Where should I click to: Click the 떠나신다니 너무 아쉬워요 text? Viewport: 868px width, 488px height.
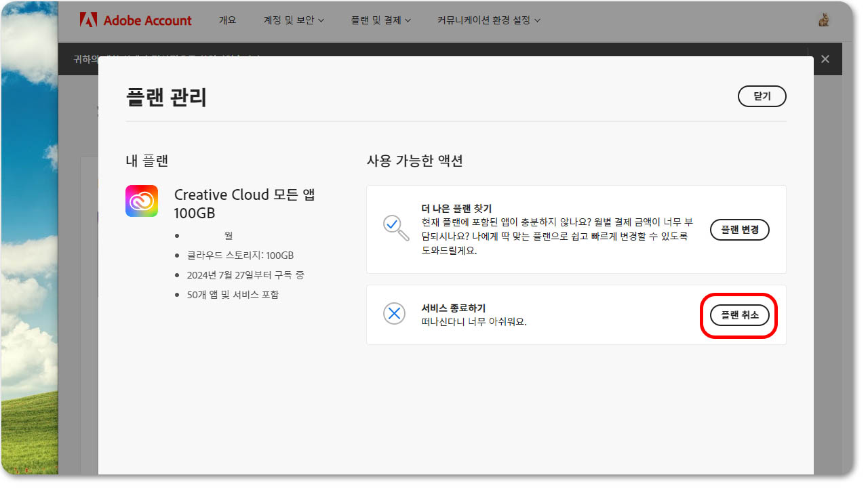[474, 322]
